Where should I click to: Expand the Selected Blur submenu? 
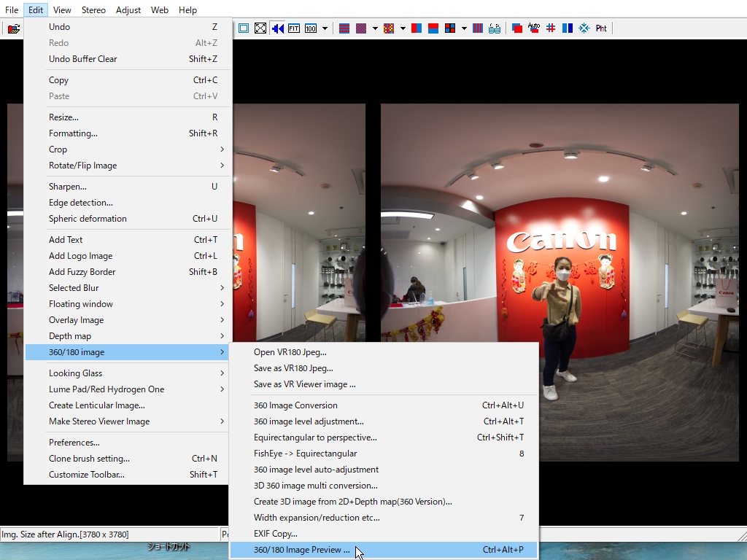click(128, 288)
